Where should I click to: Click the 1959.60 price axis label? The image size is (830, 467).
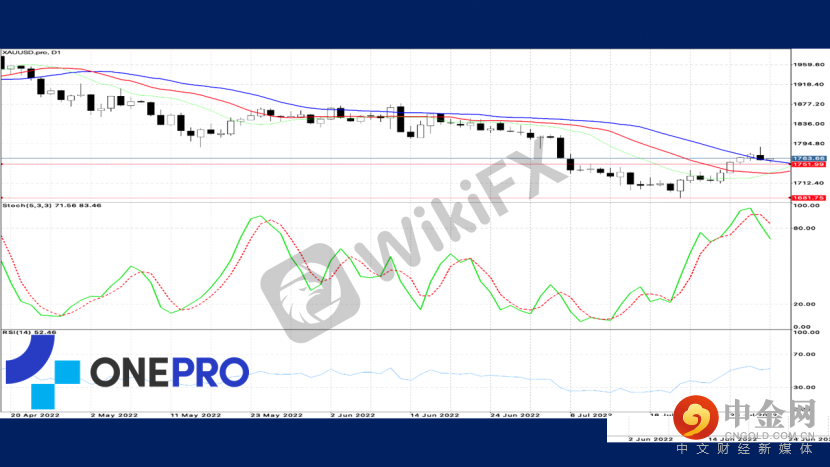tap(808, 65)
